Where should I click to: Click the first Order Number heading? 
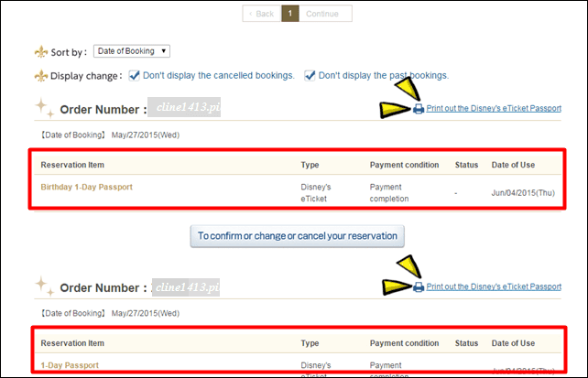(x=103, y=110)
